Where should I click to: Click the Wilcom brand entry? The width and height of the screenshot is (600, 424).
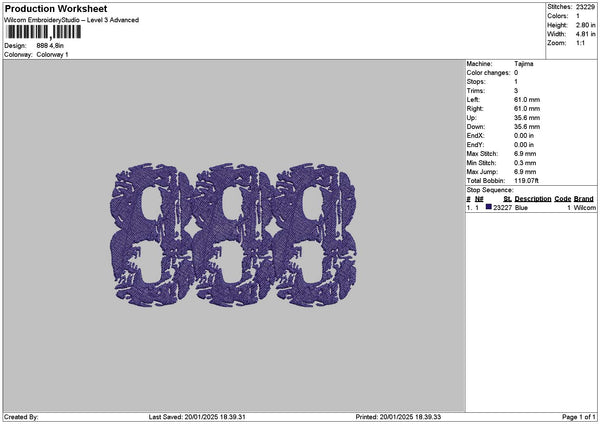[584, 207]
